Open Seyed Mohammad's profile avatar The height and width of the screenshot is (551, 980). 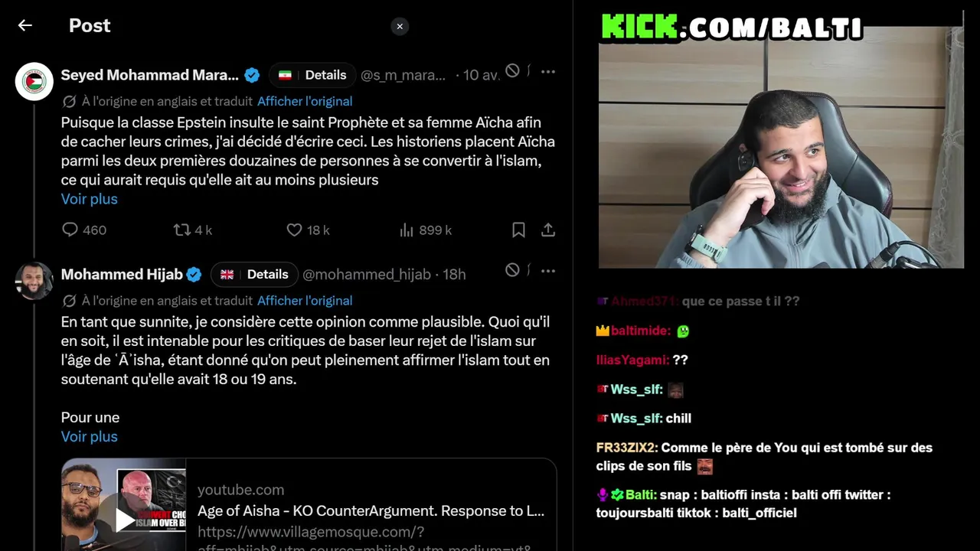point(34,81)
